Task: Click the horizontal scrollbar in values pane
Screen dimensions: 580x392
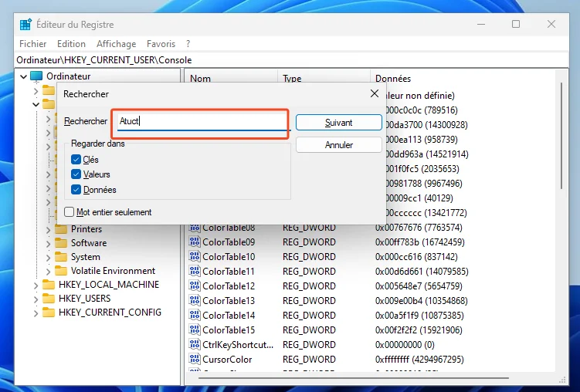Action: 353,378
